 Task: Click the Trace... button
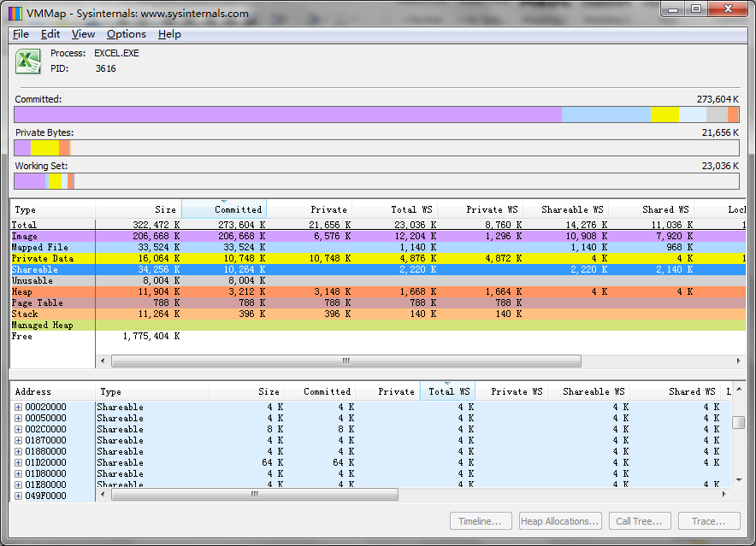[709, 521]
